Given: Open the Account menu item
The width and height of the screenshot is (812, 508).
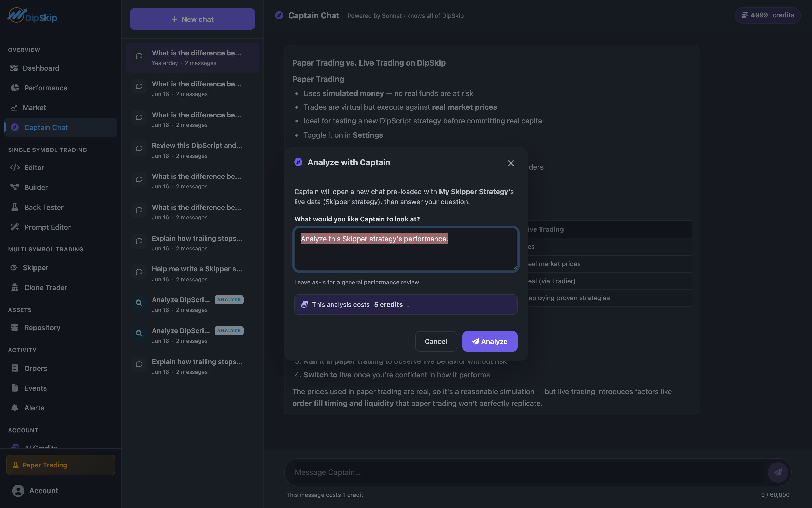Looking at the screenshot, I should (61, 490).
